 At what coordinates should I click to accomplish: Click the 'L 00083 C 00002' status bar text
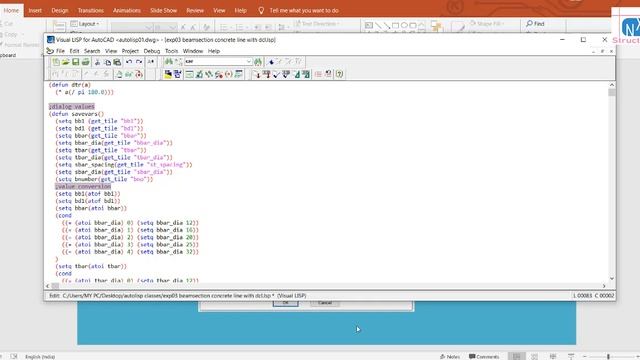[x=594, y=296]
